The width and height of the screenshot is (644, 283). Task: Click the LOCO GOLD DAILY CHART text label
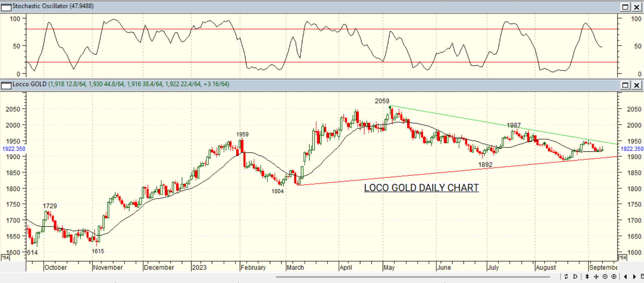coord(421,188)
